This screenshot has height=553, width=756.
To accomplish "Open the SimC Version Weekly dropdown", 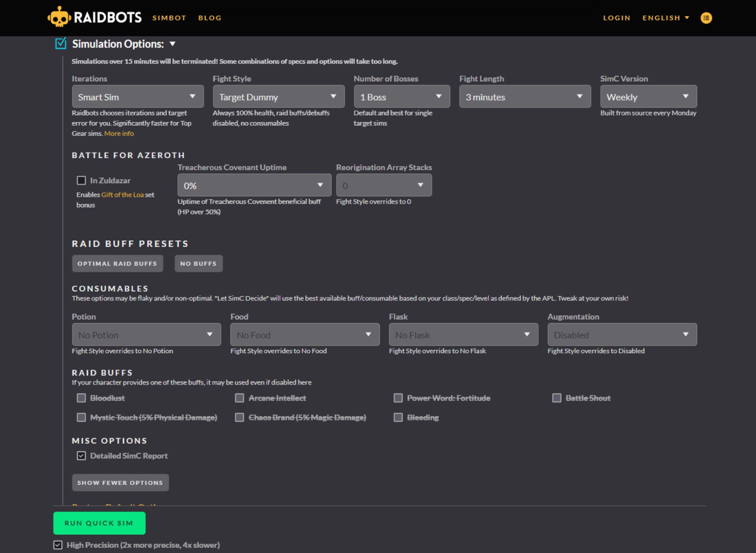I will pyautogui.click(x=648, y=96).
